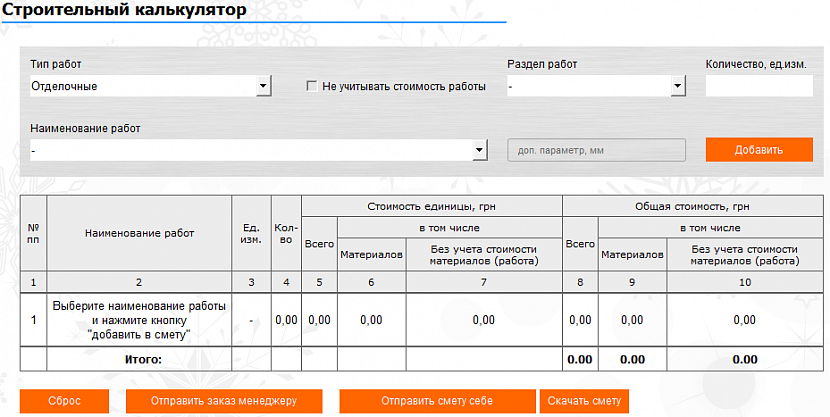
Task: Focus the "доп. параметр, мм" field
Action: point(596,150)
